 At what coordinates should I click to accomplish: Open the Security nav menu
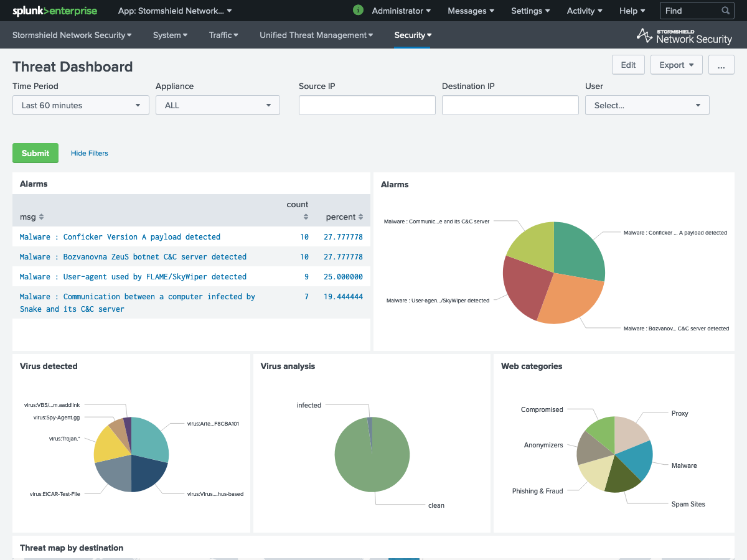click(x=413, y=35)
